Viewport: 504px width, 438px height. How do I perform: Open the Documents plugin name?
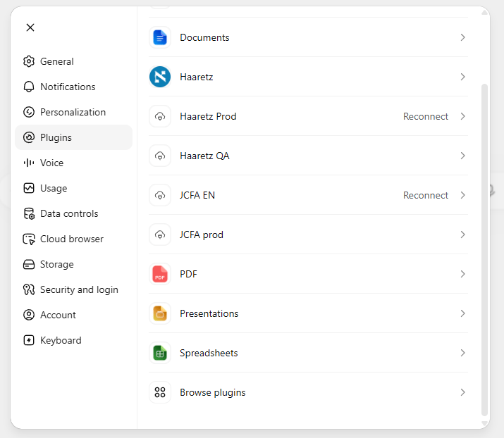coord(204,37)
